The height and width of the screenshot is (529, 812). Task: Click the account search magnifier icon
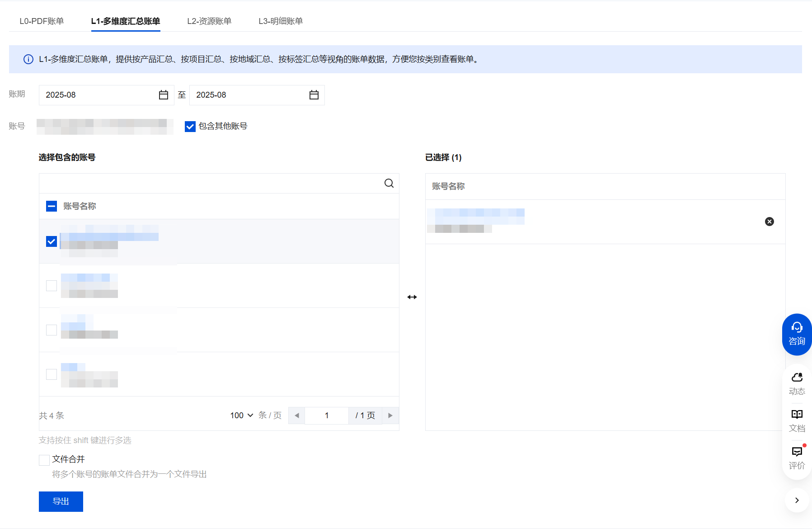pos(389,183)
